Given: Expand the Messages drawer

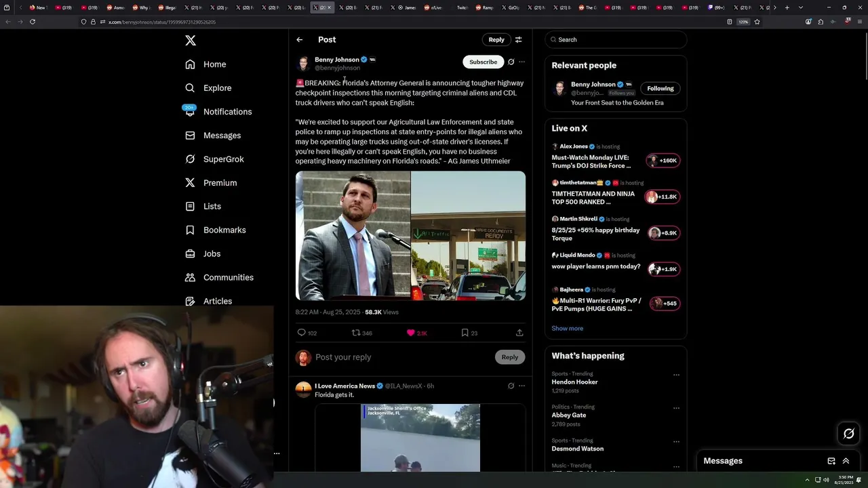Looking at the screenshot, I should pos(846,461).
